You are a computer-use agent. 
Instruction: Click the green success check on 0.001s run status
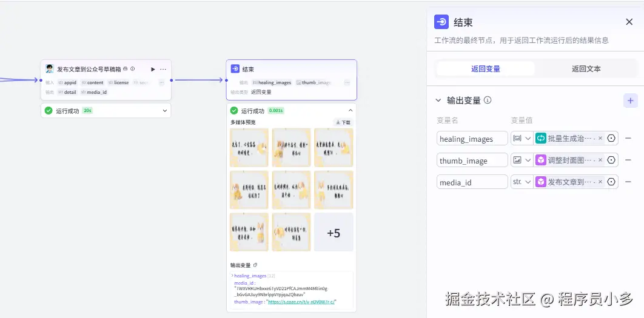point(234,111)
